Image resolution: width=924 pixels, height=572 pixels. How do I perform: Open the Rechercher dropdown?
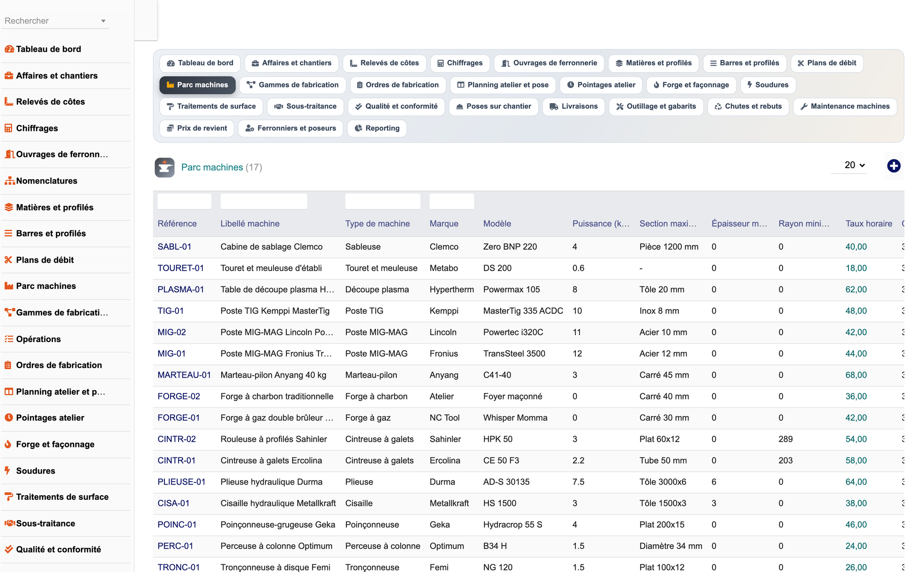(x=56, y=21)
